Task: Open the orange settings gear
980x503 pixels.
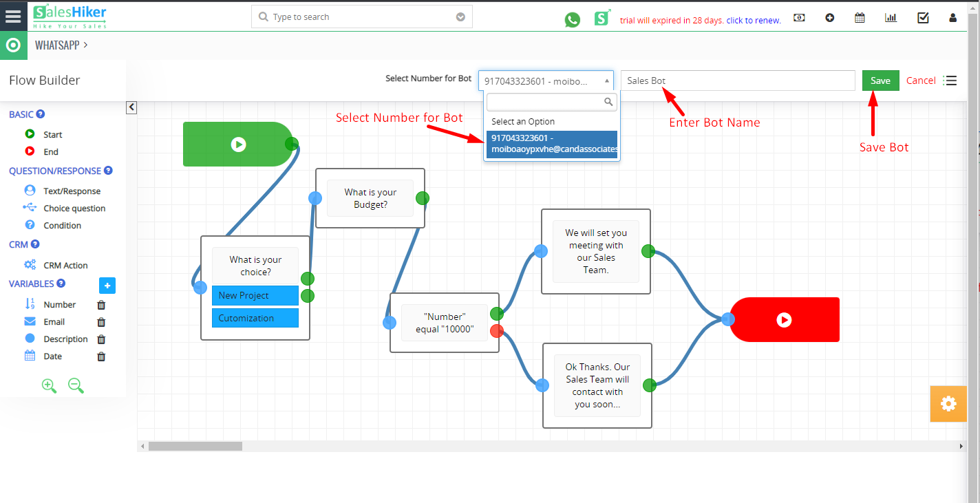Action: 948,404
